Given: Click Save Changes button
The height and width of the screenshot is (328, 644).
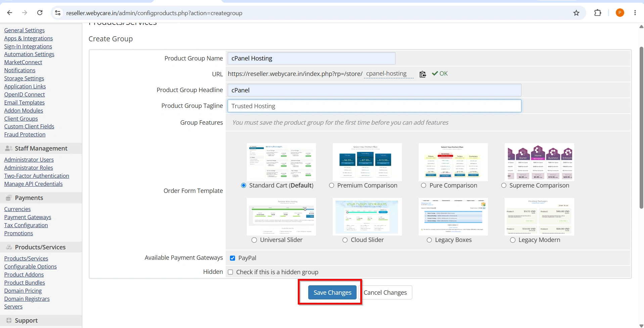Looking at the screenshot, I should point(332,293).
